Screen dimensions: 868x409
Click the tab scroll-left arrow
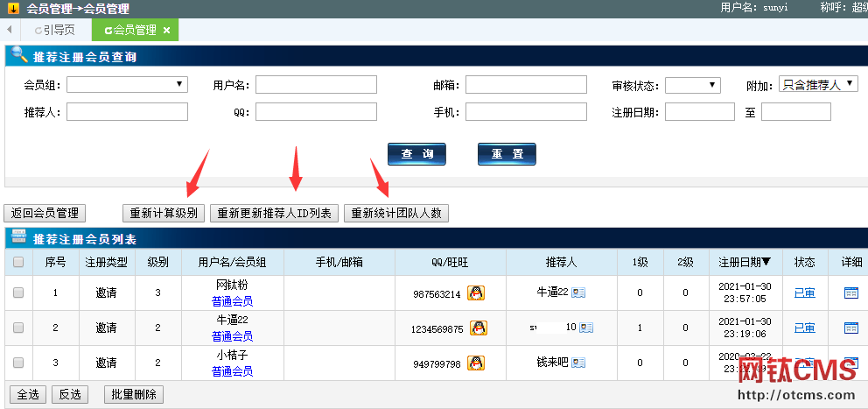tap(9, 30)
